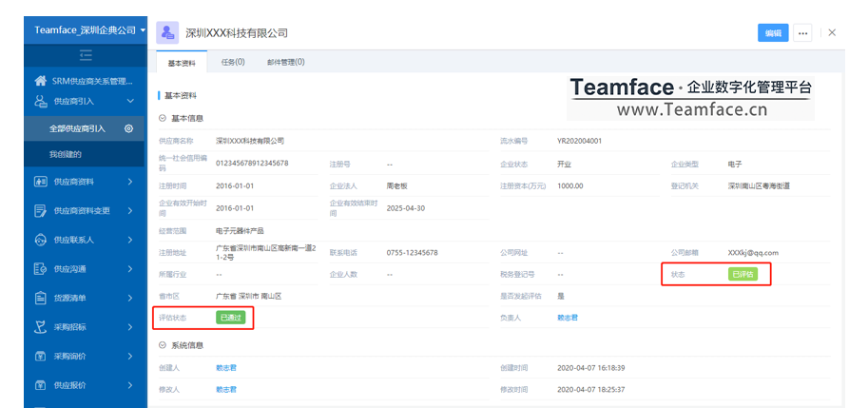Expand the 供应联系人 menu chevron

tap(130, 240)
